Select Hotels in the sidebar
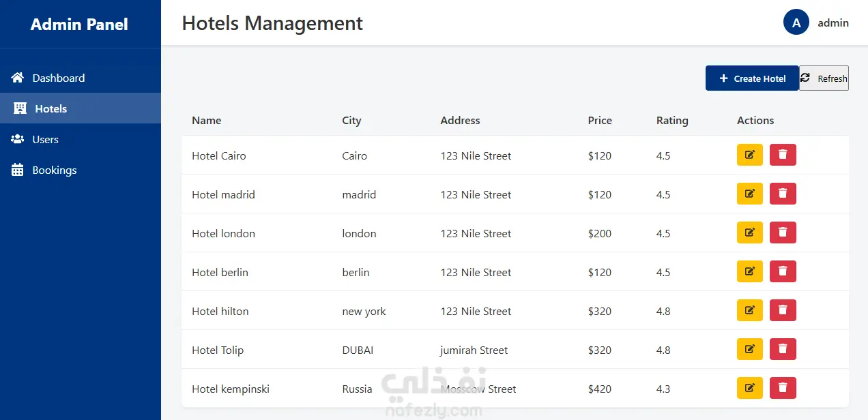 coord(50,108)
